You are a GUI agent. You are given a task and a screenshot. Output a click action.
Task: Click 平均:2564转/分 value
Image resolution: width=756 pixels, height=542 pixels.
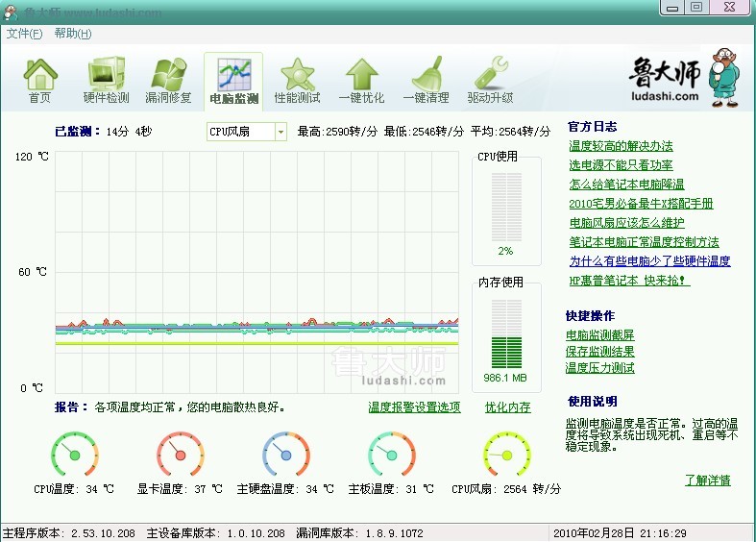[511, 132]
